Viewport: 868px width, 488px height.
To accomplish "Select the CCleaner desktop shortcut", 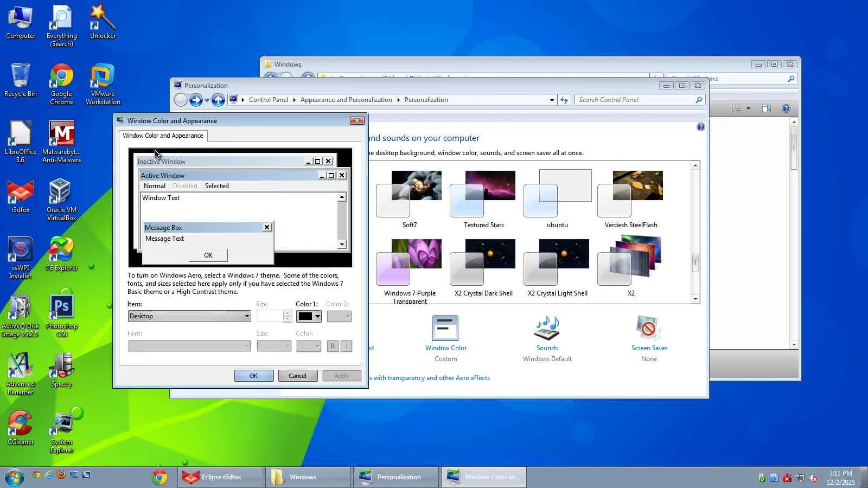I will tap(21, 428).
